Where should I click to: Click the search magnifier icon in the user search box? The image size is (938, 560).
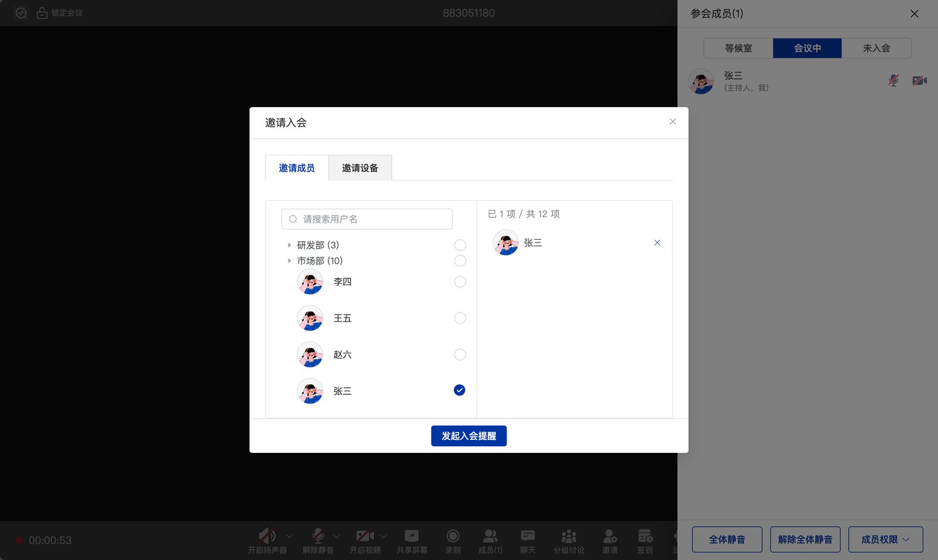point(293,219)
